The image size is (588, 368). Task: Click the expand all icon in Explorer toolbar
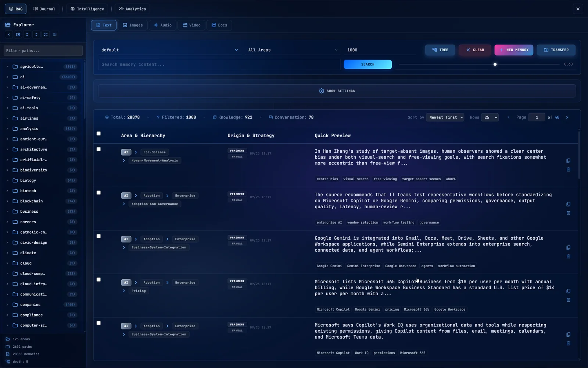point(27,35)
